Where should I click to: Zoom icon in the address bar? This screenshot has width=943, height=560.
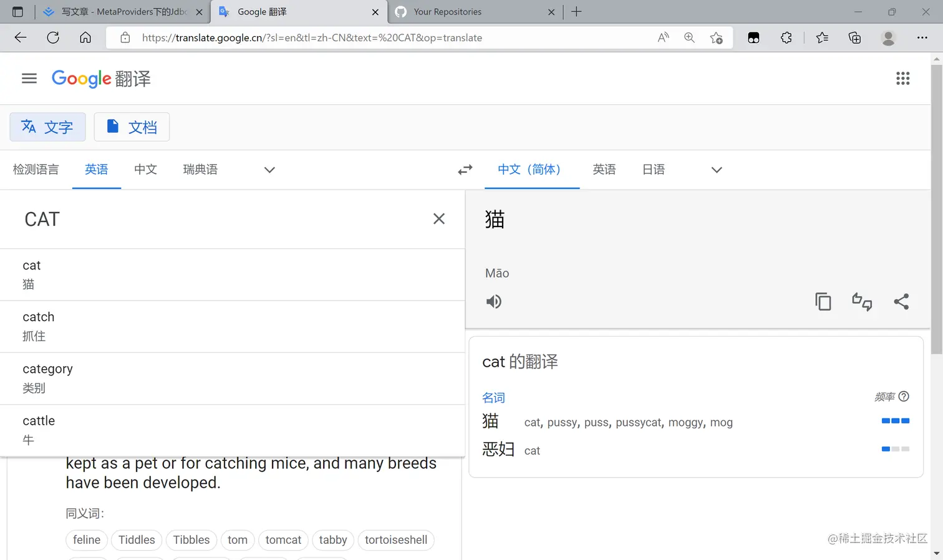coord(689,37)
